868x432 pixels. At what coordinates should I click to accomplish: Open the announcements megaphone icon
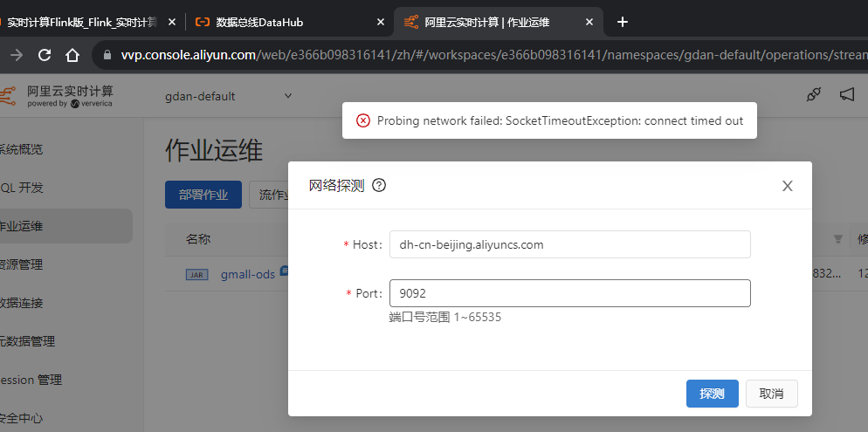click(x=847, y=94)
